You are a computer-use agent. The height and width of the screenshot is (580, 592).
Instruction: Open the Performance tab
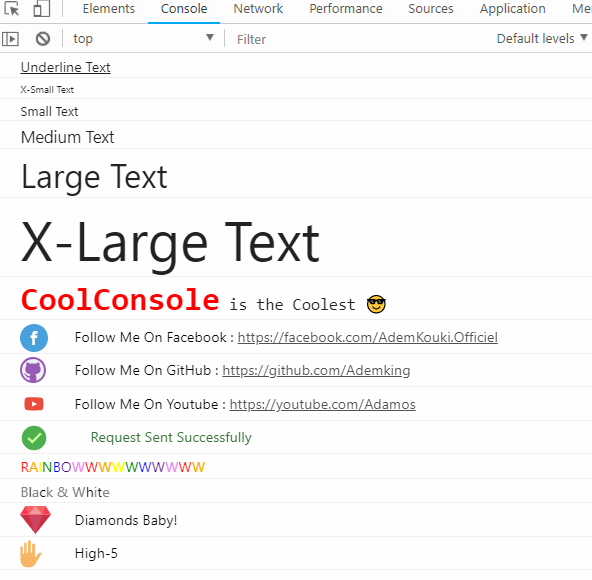point(346,9)
